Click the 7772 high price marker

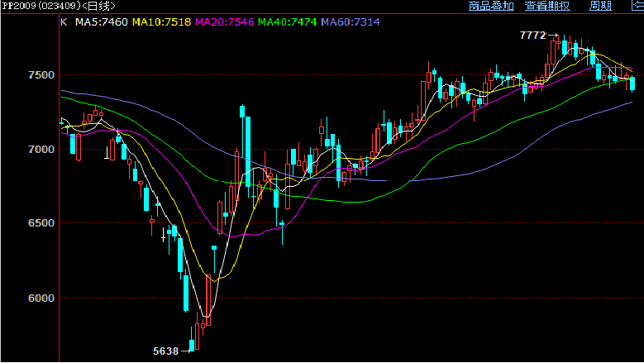click(x=533, y=36)
